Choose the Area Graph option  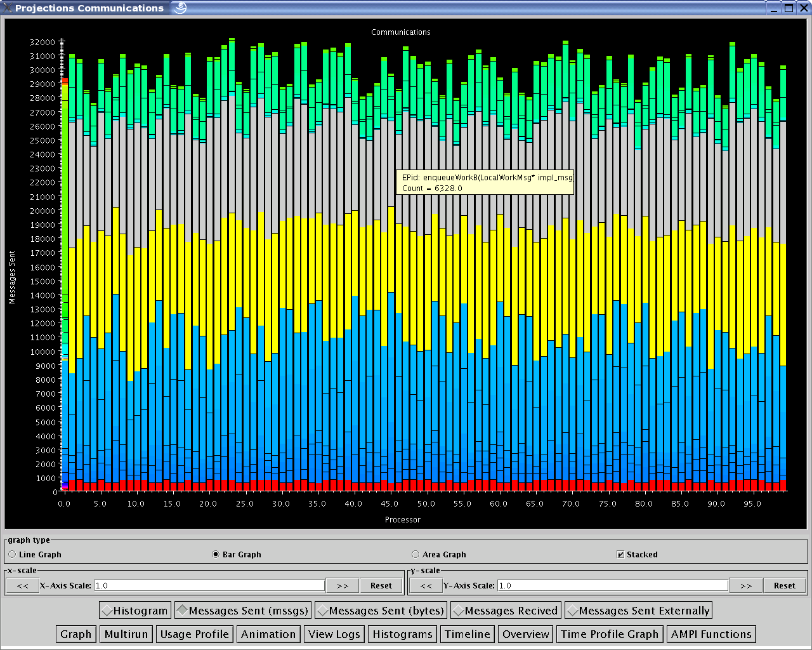pos(416,554)
